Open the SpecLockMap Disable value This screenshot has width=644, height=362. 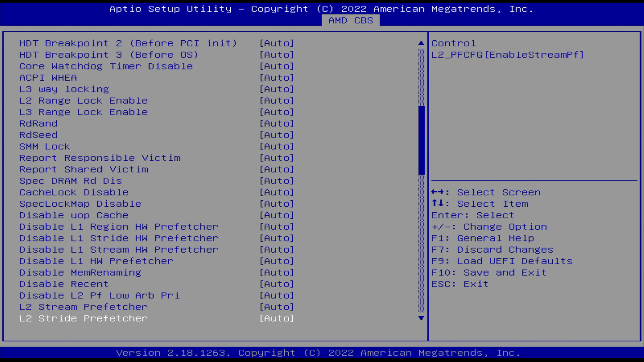coord(277,204)
